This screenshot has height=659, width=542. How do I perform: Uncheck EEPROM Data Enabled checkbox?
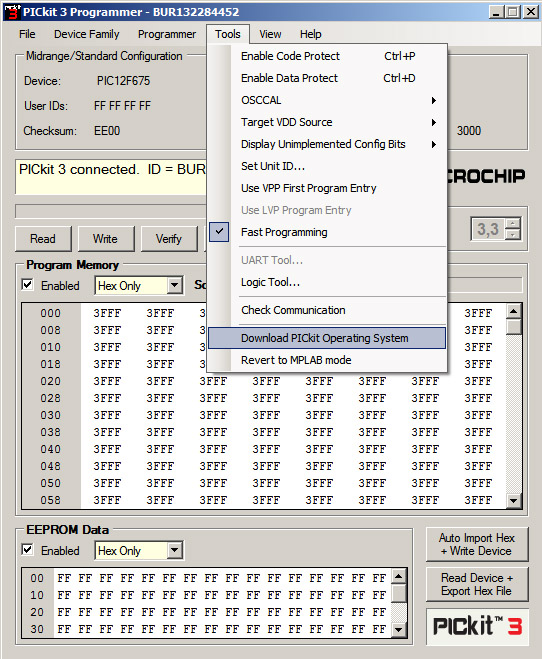pyautogui.click(x=28, y=550)
